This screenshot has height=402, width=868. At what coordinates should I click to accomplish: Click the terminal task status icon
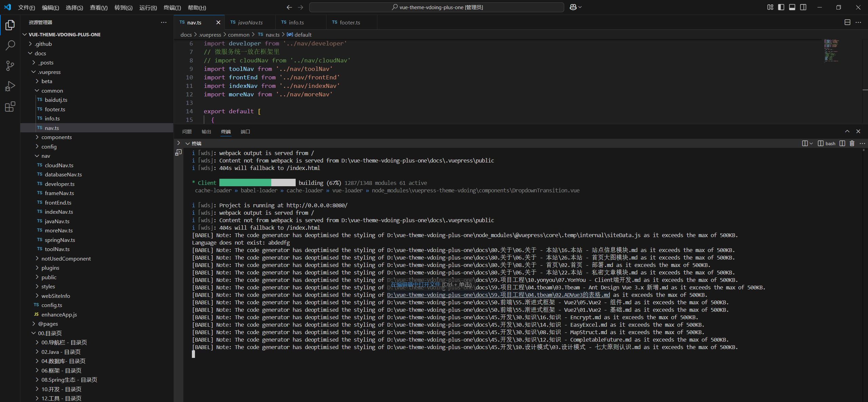[x=179, y=153]
